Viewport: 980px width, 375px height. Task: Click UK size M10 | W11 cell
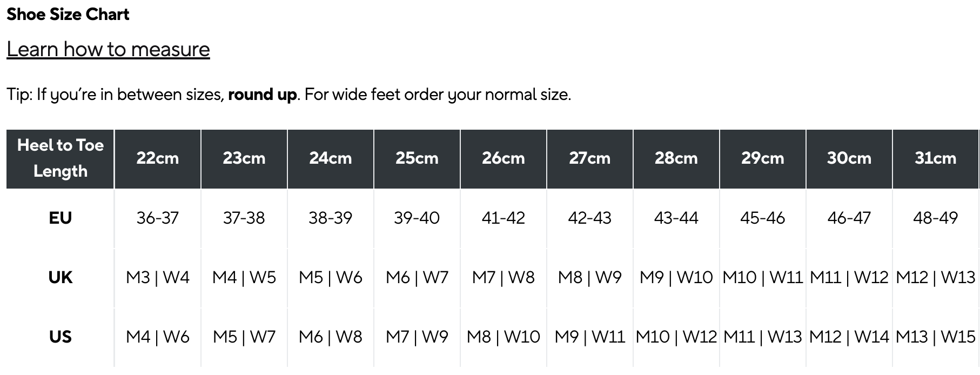(x=762, y=277)
